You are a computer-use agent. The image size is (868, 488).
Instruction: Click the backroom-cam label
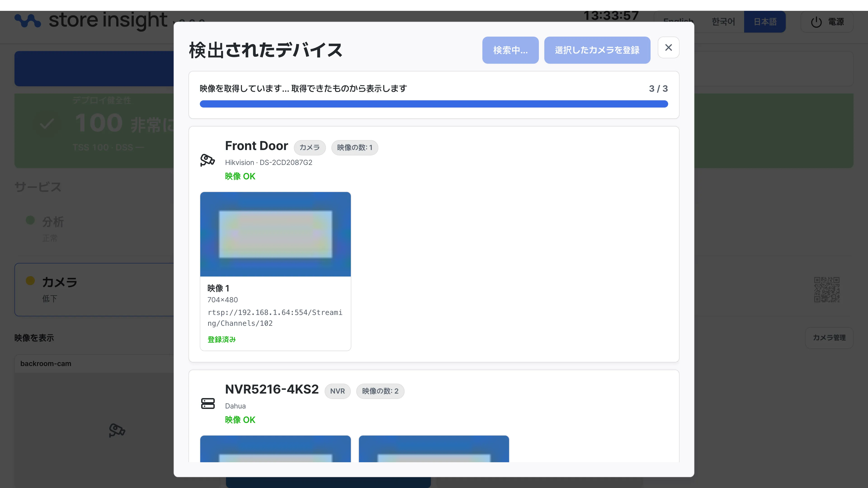point(46,364)
